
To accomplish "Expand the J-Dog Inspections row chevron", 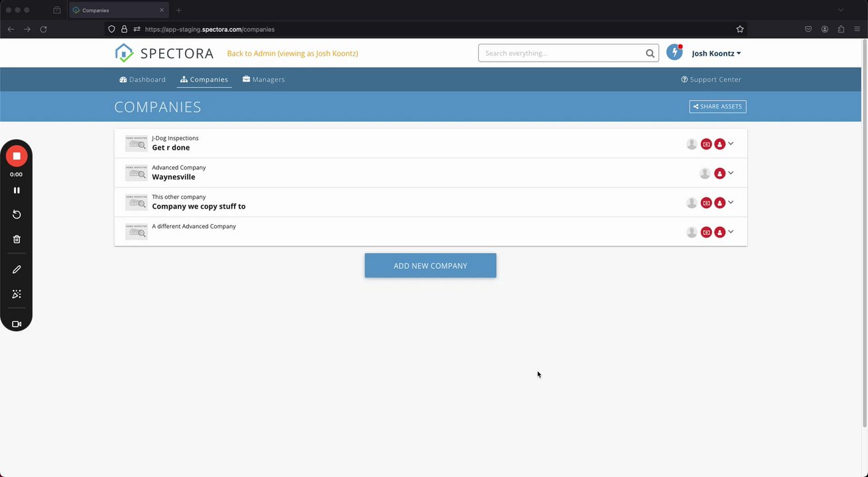I will pyautogui.click(x=731, y=143).
